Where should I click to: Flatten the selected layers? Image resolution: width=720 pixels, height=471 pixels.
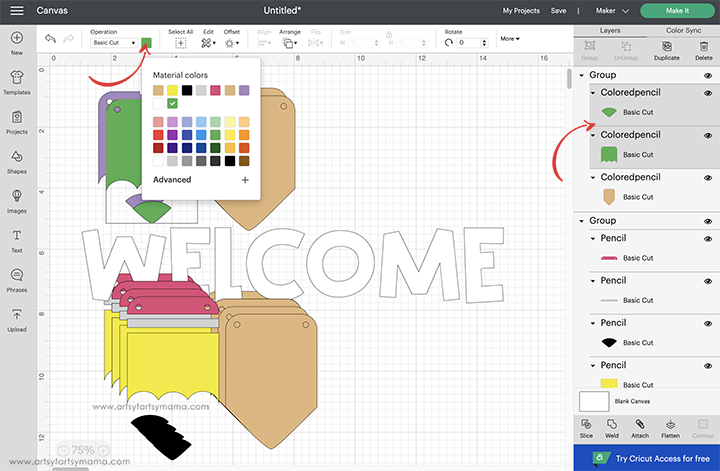pos(670,428)
